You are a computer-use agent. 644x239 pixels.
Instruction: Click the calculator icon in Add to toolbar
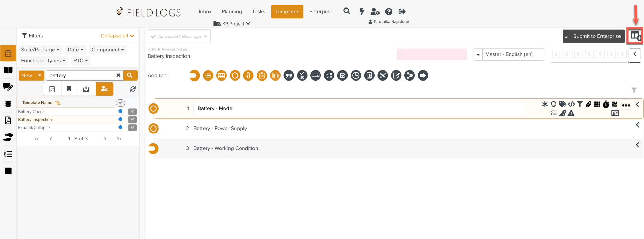point(369,76)
